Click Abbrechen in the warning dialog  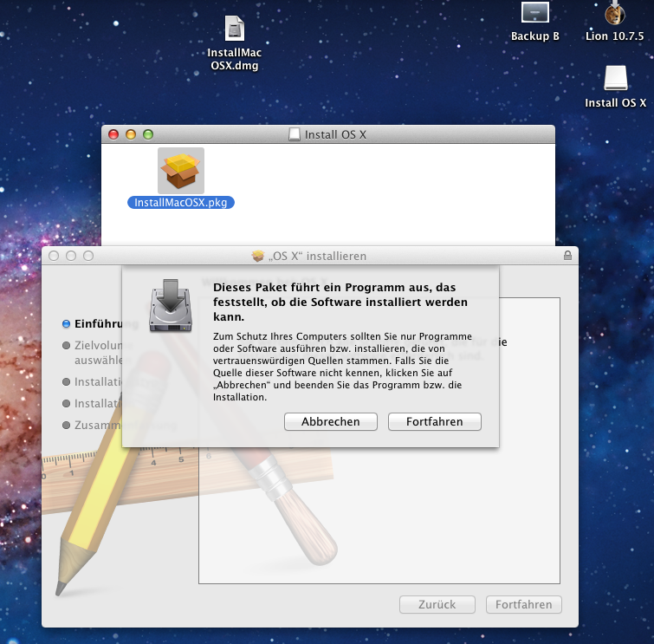point(331,421)
